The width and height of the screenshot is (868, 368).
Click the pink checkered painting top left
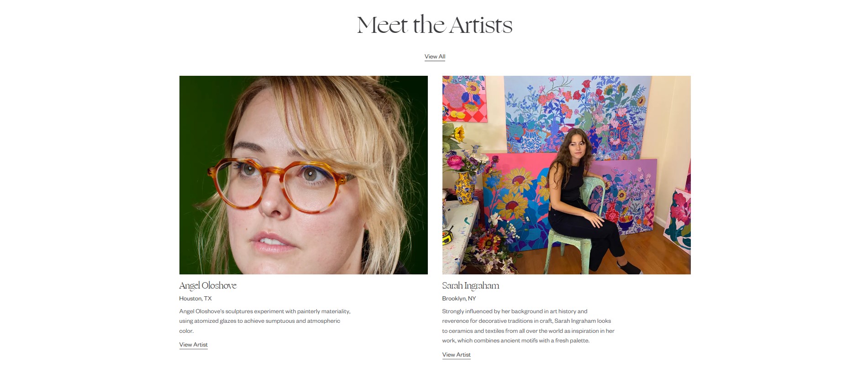463,98
